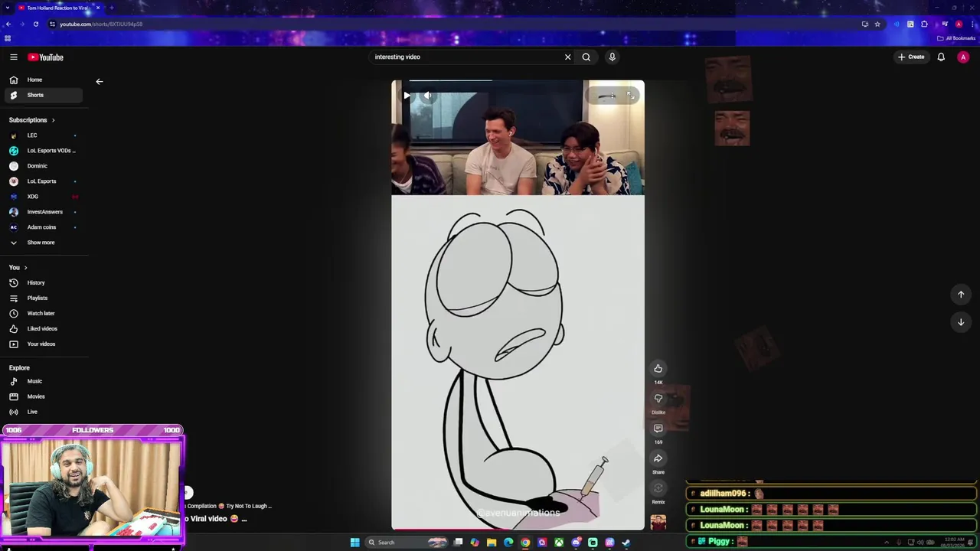Viewport: 980px width, 551px height.
Task: Open History from the sidebar
Action: pyautogui.click(x=44, y=283)
